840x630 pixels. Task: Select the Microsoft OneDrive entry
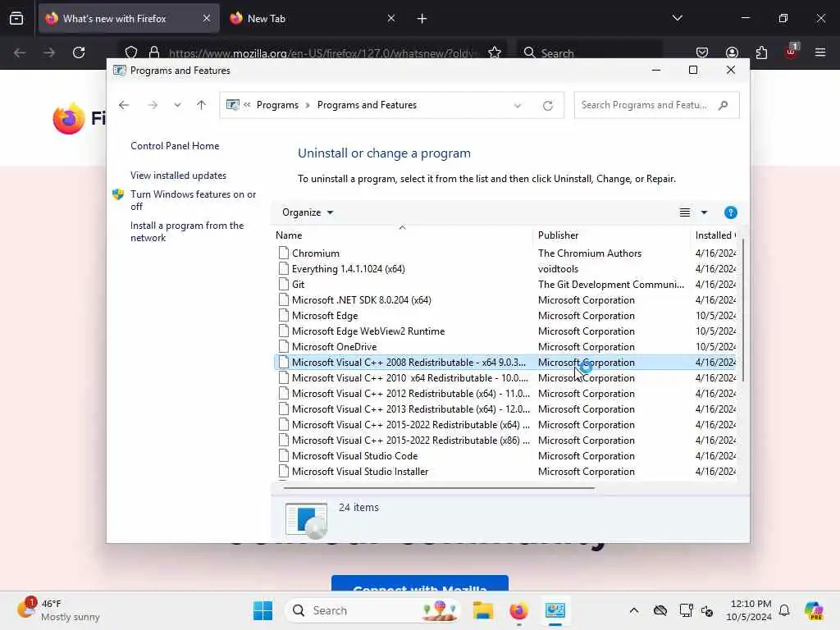point(505,347)
